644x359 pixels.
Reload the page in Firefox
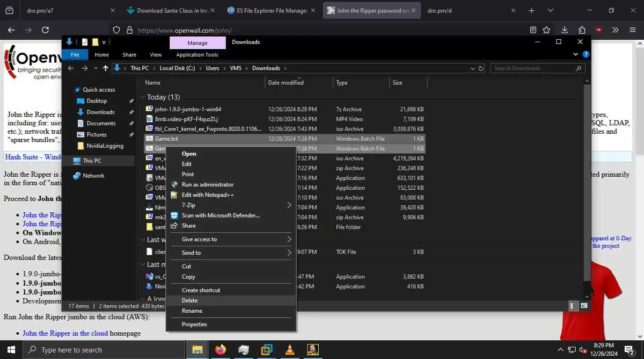click(45, 30)
